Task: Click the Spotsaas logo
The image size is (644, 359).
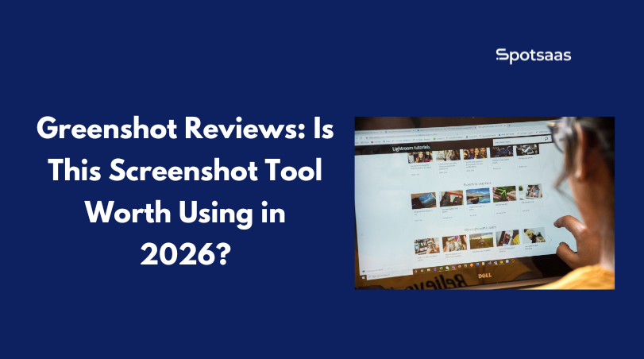Action: click(x=533, y=56)
